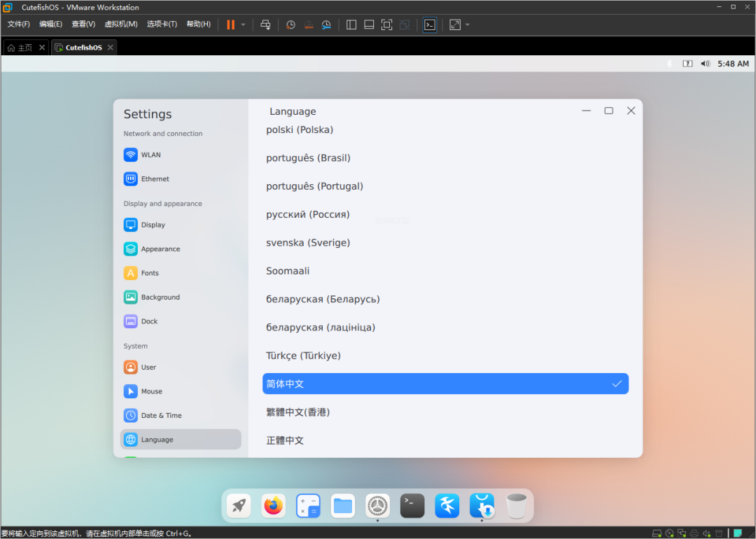756x539 pixels.
Task: Expand the stretch display dropdown arrow
Action: [x=467, y=24]
